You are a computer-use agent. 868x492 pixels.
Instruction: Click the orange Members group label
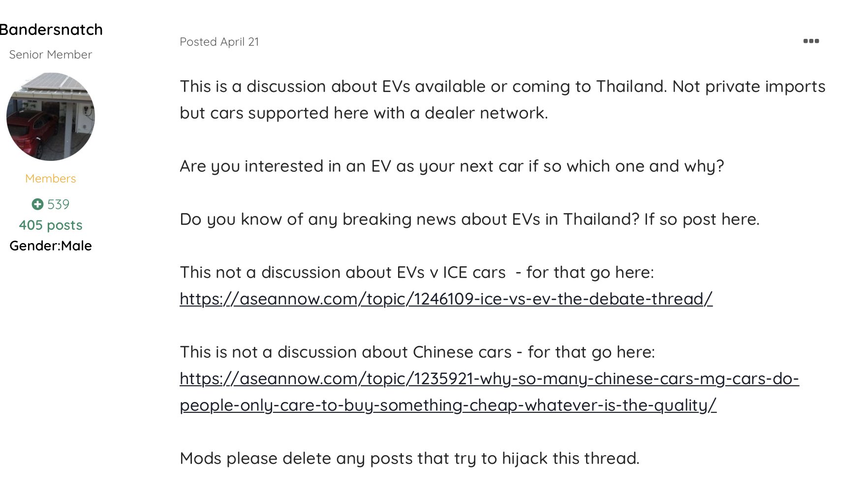(x=51, y=179)
